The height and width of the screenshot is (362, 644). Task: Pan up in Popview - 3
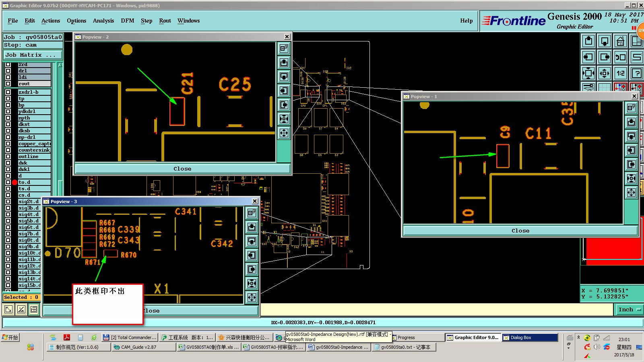(x=252, y=227)
